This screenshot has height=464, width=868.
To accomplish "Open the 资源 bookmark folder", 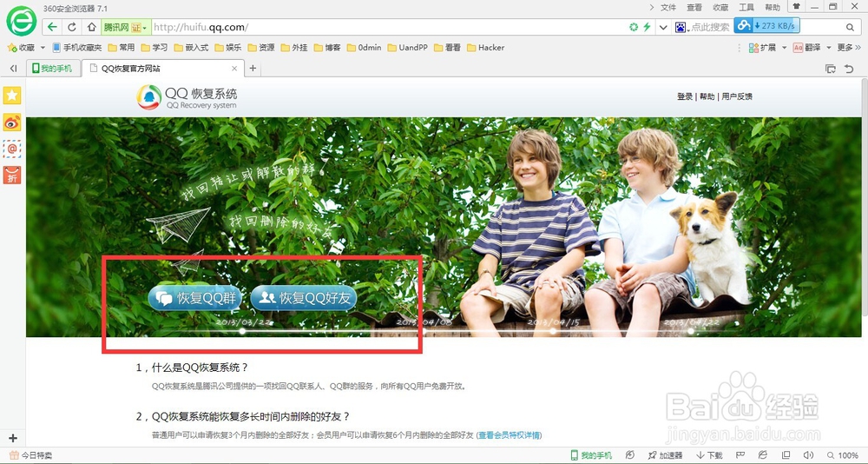I will 261,48.
